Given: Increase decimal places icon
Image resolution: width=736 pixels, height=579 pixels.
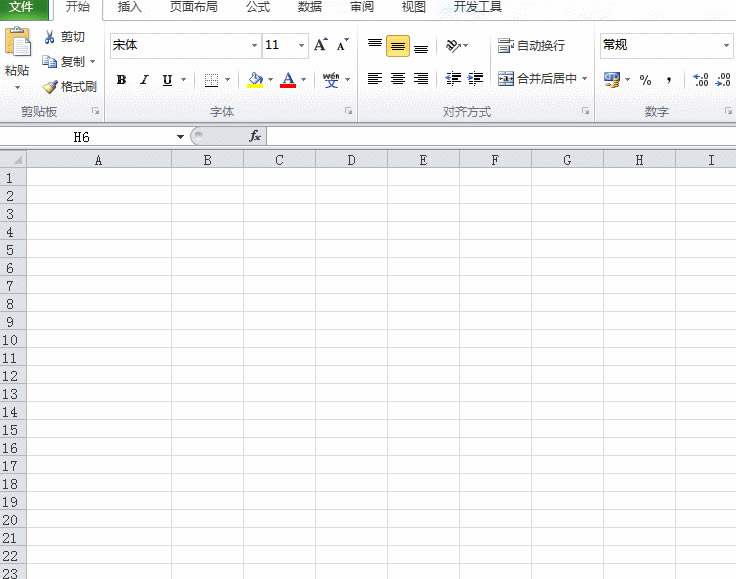Looking at the screenshot, I should click(x=700, y=80).
